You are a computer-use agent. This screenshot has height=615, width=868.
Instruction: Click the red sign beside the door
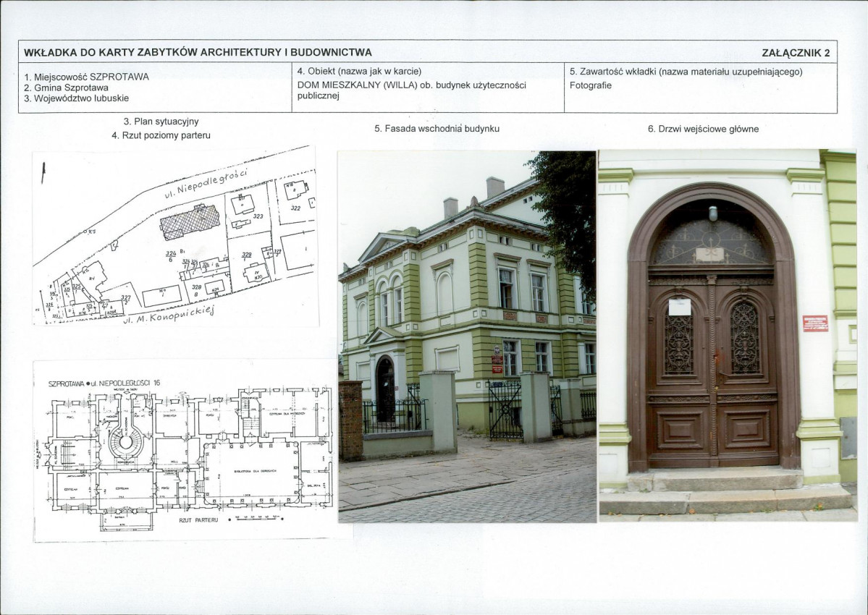815,323
